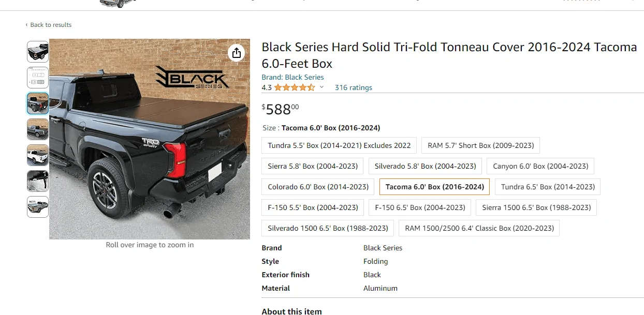Select the white truck thumbnail
The height and width of the screenshot is (315, 644).
38,155
